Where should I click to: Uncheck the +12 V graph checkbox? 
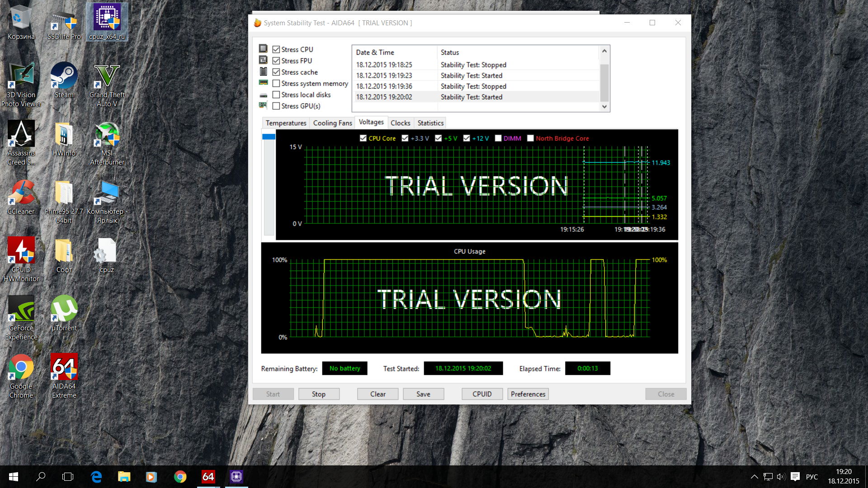pyautogui.click(x=467, y=139)
